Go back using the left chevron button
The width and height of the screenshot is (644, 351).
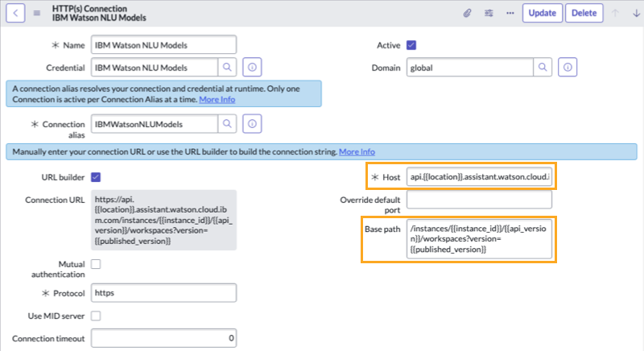[x=15, y=13]
